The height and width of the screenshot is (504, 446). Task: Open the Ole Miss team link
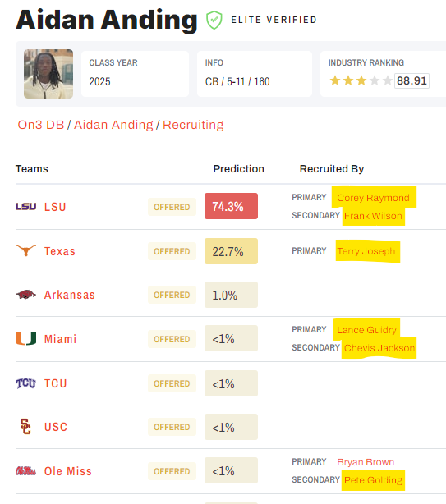pyautogui.click(x=68, y=471)
